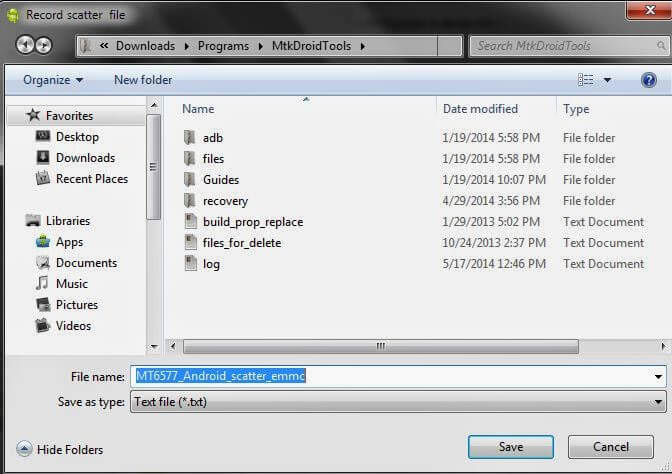
Task: Expand the arrow after Downloads in breadcrumb
Action: click(186, 46)
